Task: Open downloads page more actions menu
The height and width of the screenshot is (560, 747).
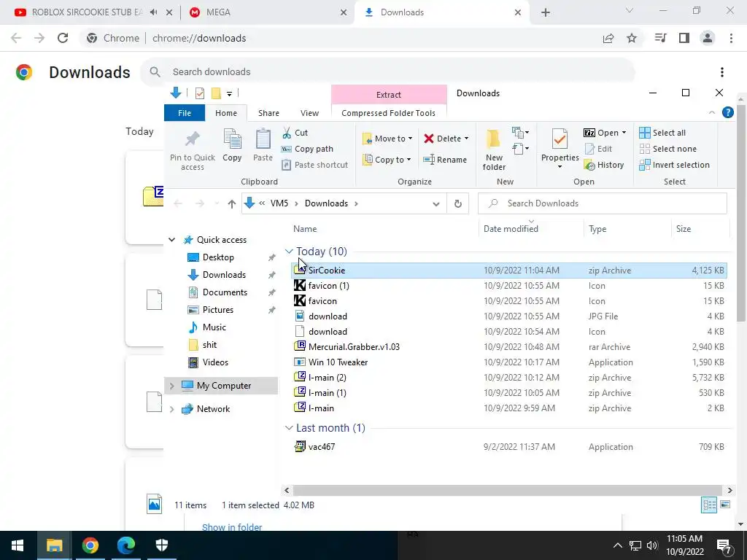Action: pos(721,72)
